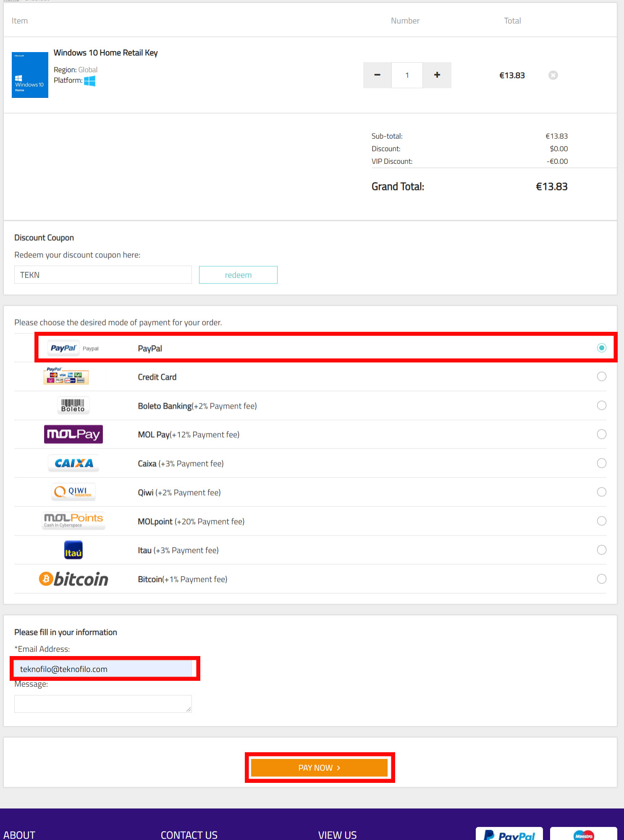
Task: Click the QIWI logo
Action: (73, 492)
